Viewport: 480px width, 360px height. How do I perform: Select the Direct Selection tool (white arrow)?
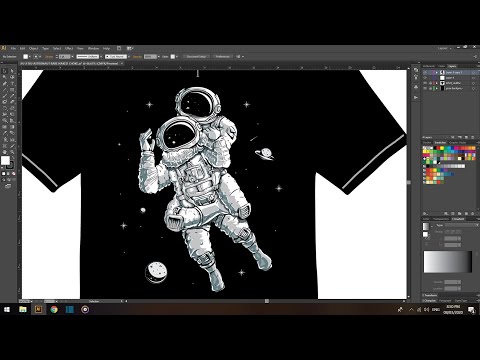point(12,71)
